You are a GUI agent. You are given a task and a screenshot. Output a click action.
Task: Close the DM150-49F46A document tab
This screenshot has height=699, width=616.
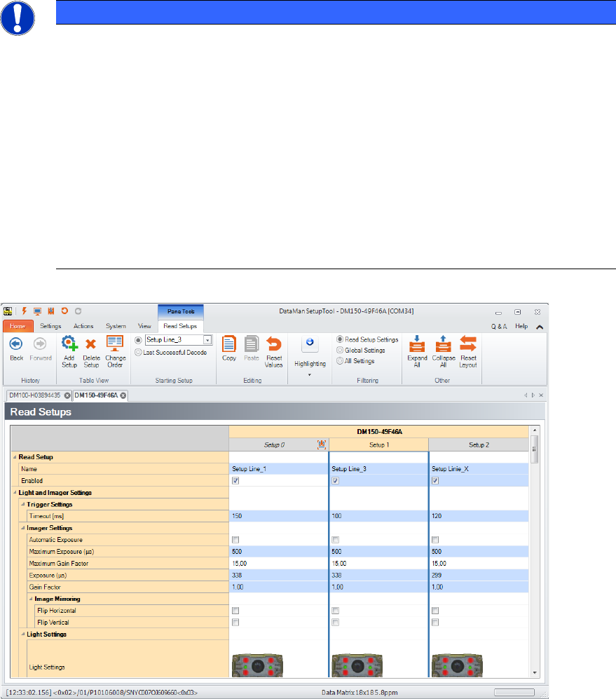pyautogui.click(x=123, y=395)
